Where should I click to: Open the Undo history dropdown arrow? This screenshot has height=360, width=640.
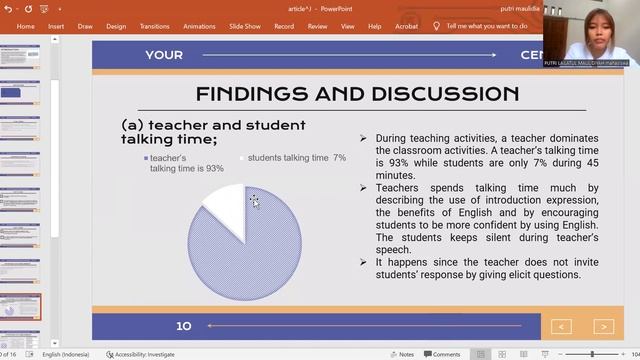click(17, 9)
